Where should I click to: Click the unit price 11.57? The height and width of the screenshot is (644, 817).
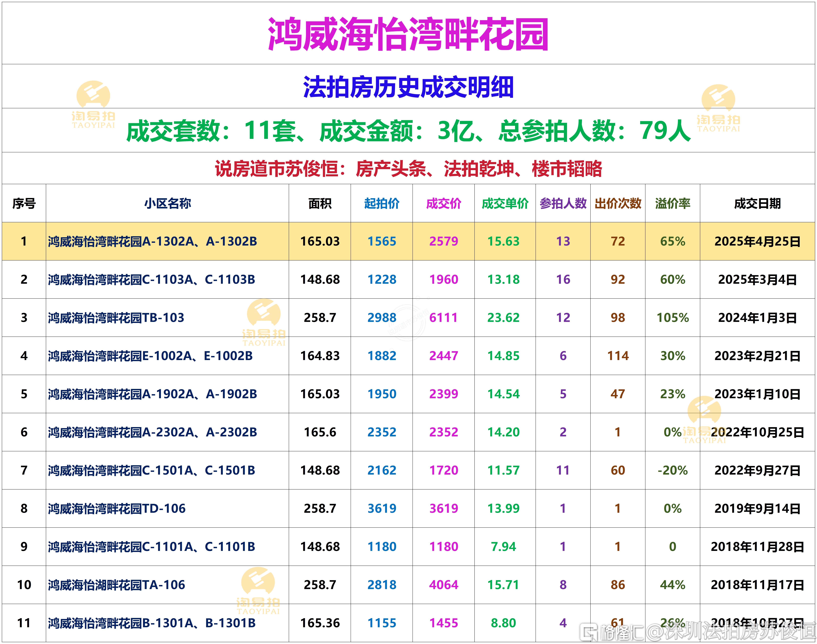[503, 470]
